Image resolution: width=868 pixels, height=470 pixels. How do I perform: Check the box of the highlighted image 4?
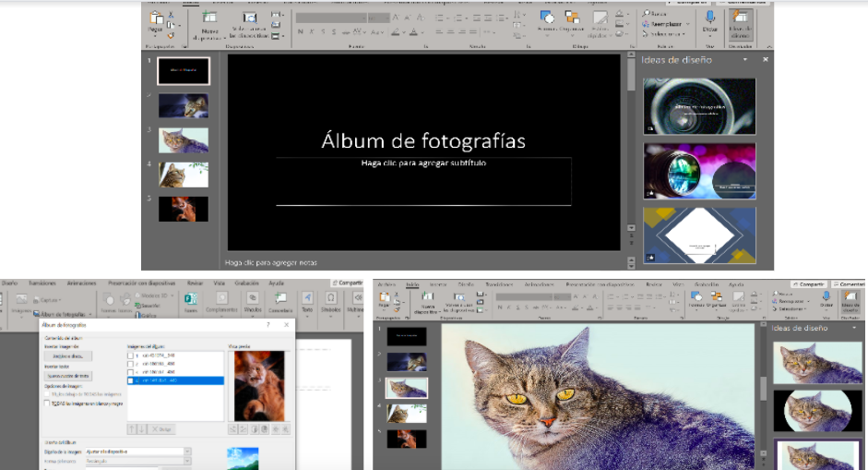[131, 380]
